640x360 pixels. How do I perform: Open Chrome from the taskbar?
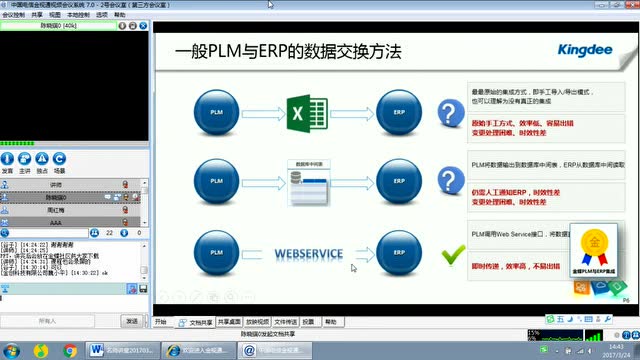click(x=70, y=351)
